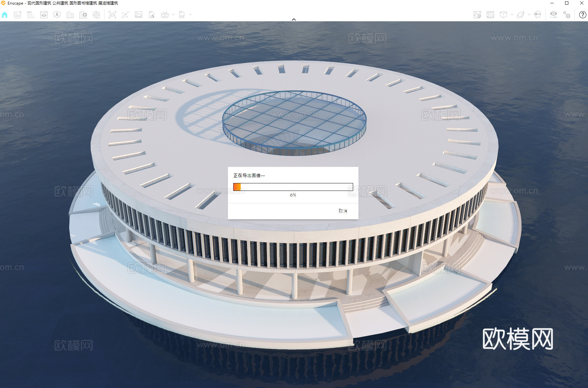Expand the 360 panorama dropdown arrow
Viewport: 588px width, 388px height.
click(173, 15)
